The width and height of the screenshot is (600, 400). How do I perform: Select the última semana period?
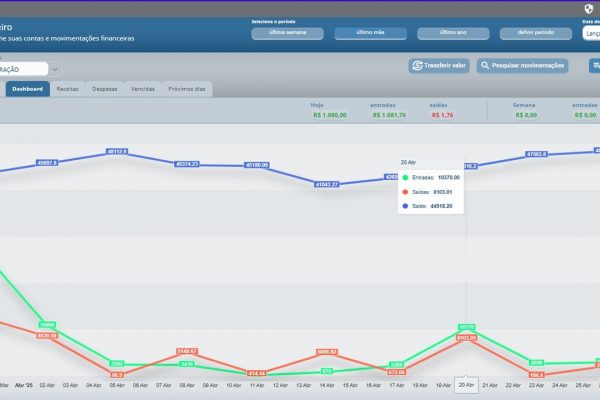(287, 33)
